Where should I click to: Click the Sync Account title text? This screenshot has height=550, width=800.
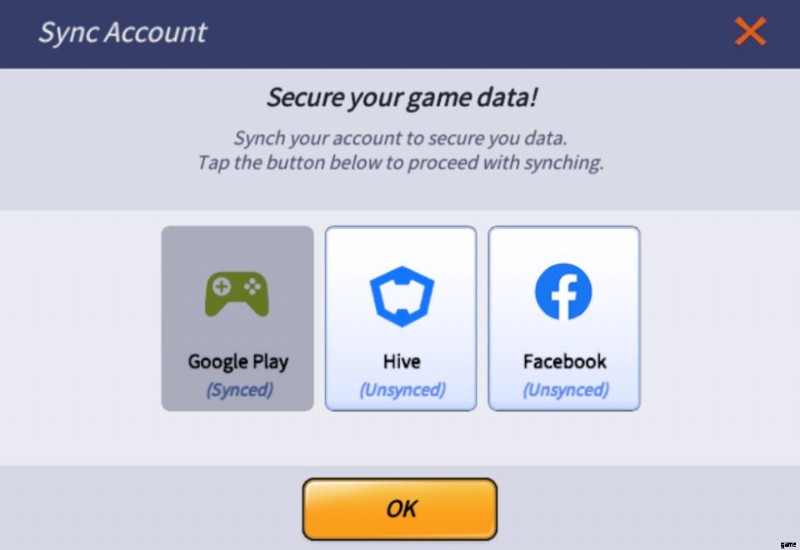(x=122, y=33)
